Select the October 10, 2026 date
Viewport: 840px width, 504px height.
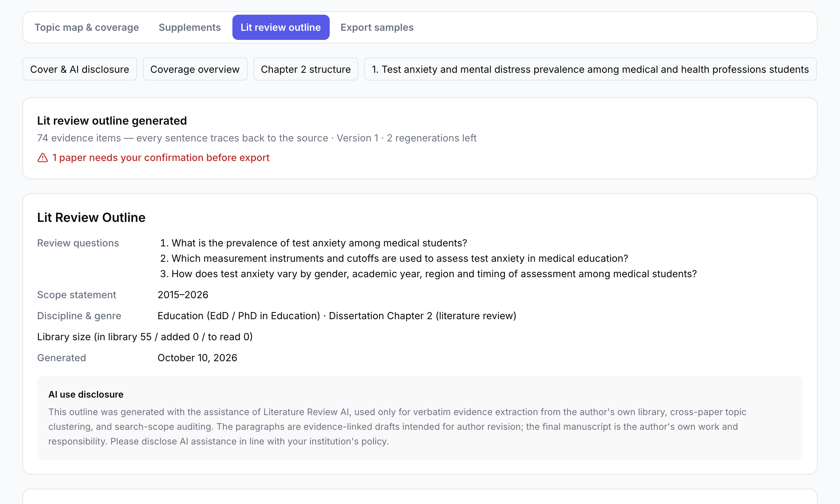(x=197, y=358)
